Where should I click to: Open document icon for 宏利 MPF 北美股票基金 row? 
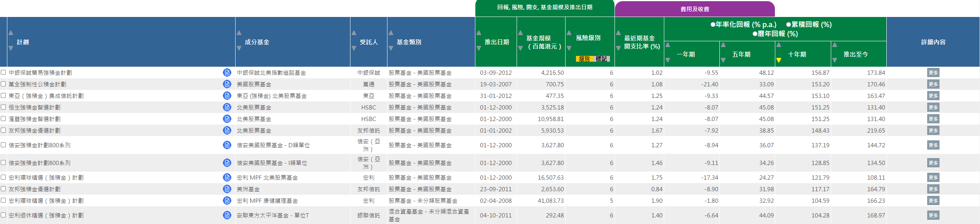[x=227, y=177]
